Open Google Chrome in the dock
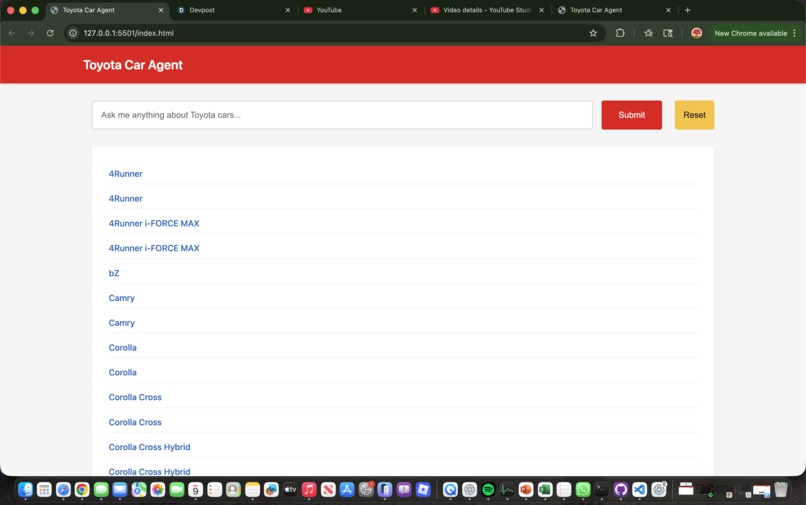This screenshot has width=806, height=505. tap(82, 490)
